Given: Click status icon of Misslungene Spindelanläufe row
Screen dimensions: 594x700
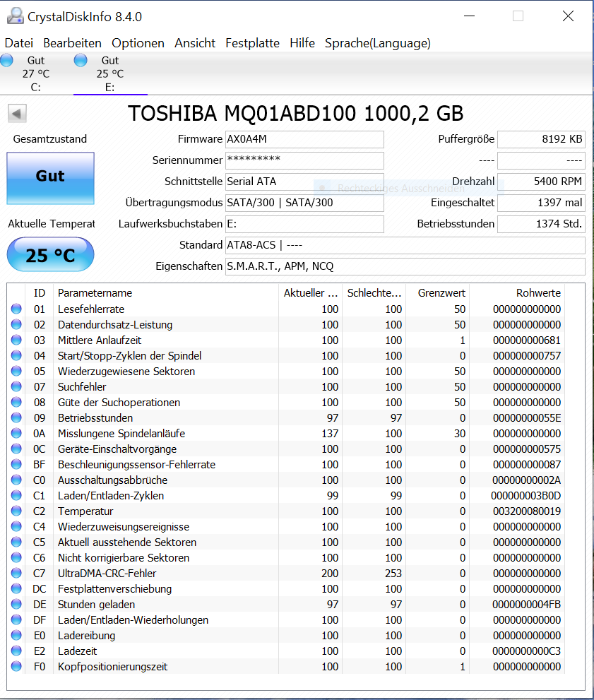Looking at the screenshot, I should pos(16,433).
